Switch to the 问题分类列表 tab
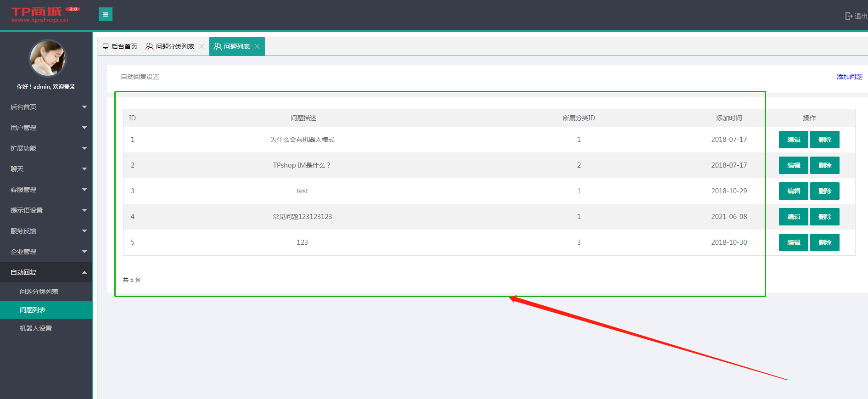868x399 pixels. (170, 46)
